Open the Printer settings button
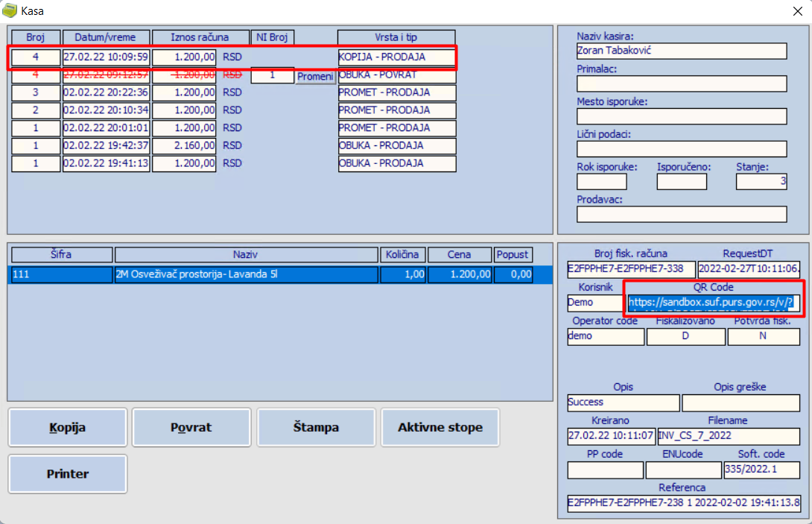The height and width of the screenshot is (524, 812). coord(67,474)
